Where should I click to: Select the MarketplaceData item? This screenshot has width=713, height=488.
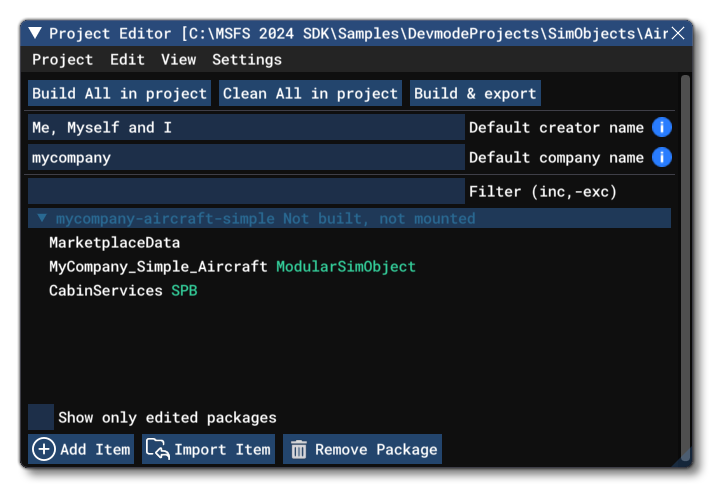[115, 242]
